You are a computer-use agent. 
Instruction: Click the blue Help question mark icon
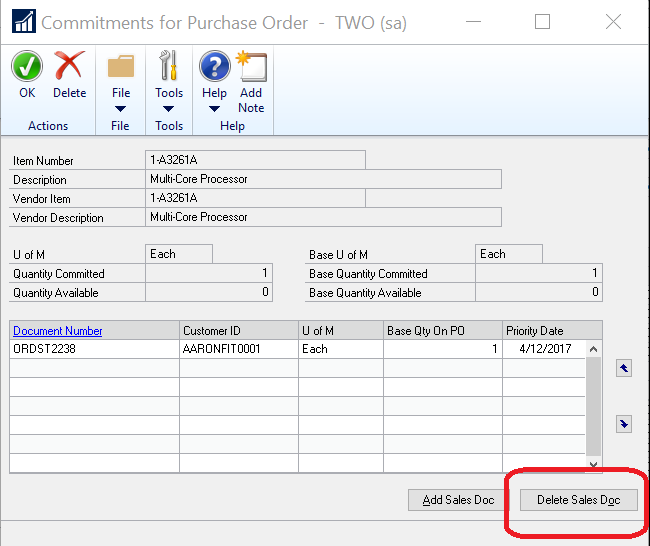tap(215, 66)
